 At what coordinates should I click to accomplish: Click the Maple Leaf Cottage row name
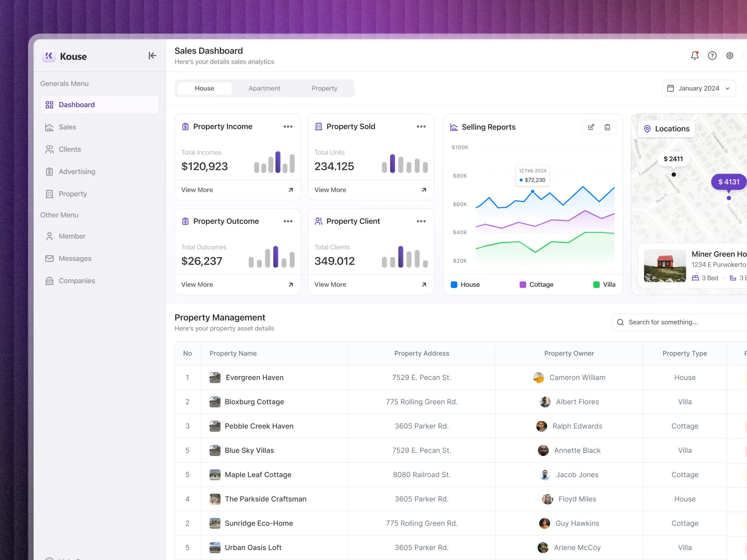click(x=258, y=475)
